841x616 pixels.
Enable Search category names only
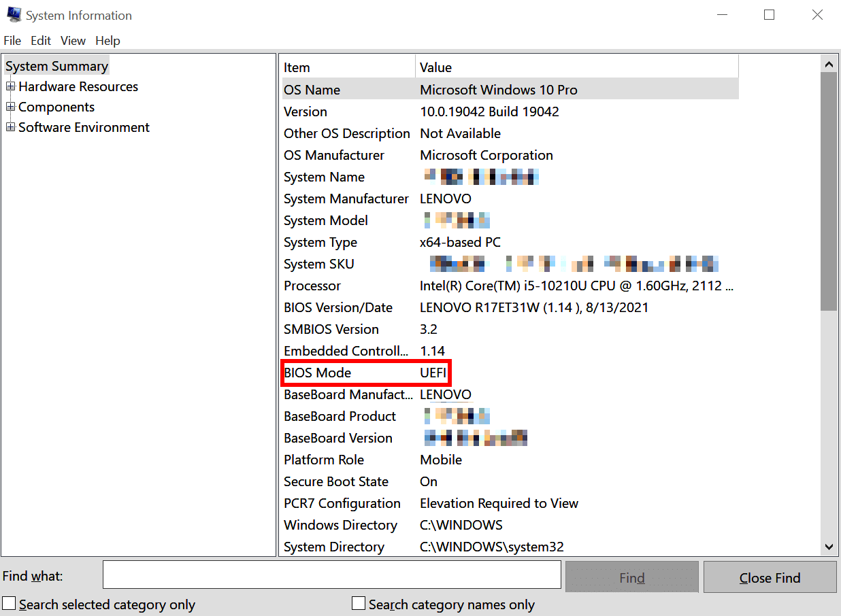(359, 603)
